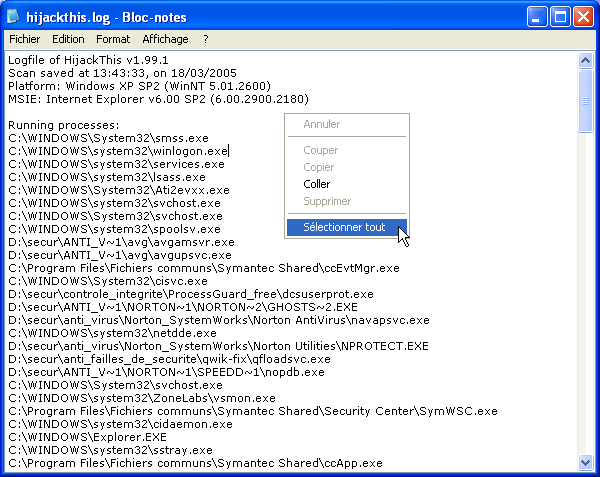Screen dimensions: 600x477
Task: Minimize the Bloc-notes window
Action: (x=536, y=17)
